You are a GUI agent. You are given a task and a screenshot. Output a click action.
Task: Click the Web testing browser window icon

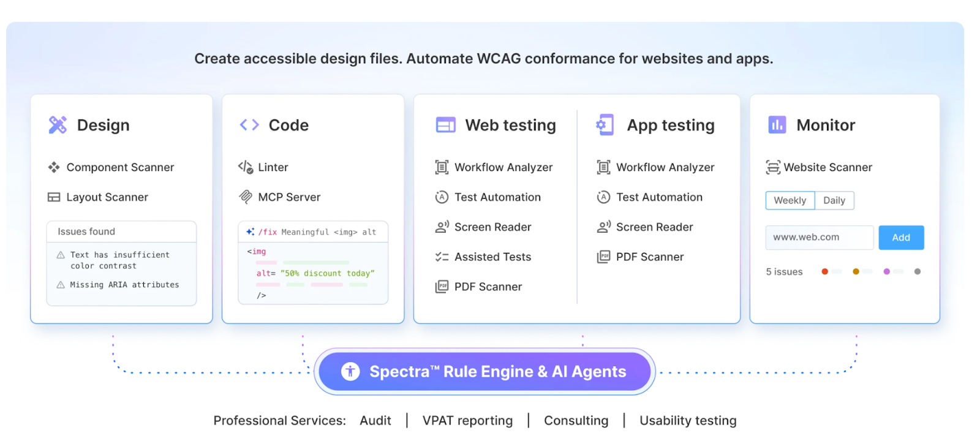click(446, 125)
